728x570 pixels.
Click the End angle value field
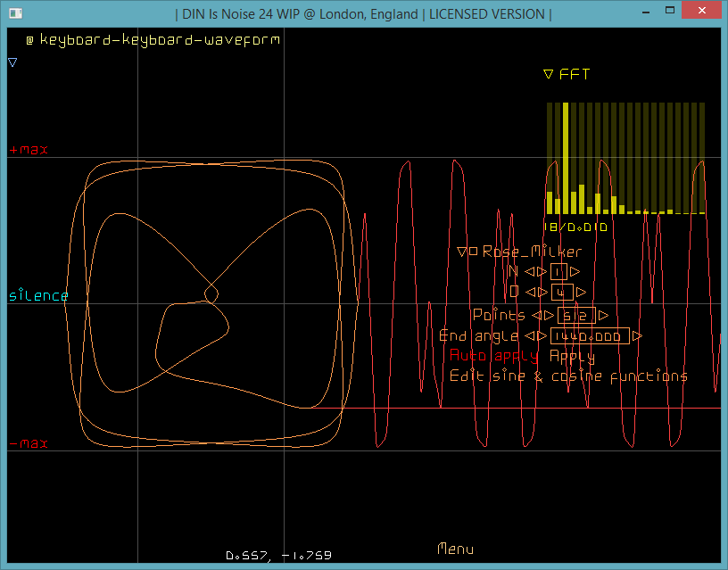[x=589, y=336]
